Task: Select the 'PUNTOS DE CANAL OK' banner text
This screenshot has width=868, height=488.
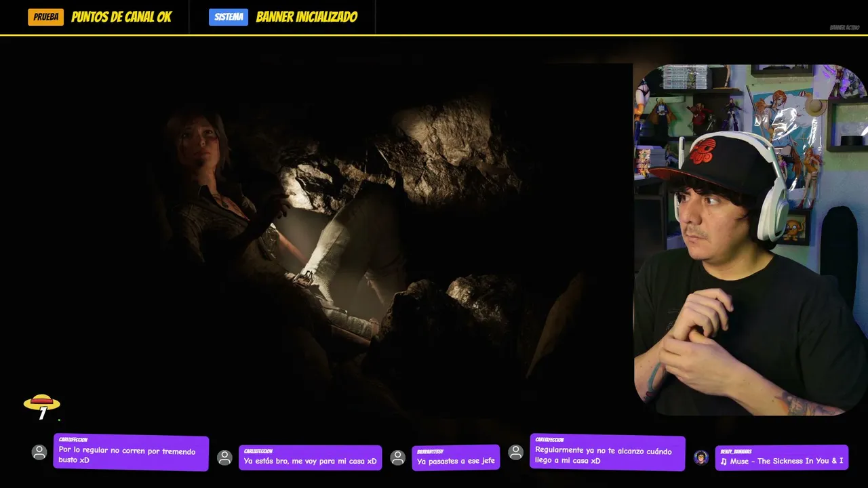Action: point(121,17)
